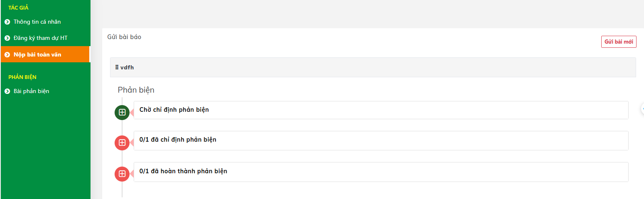Expand the 0/1 đã chỉ định phản biện panel
The height and width of the screenshot is (199, 644).
[x=381, y=140]
